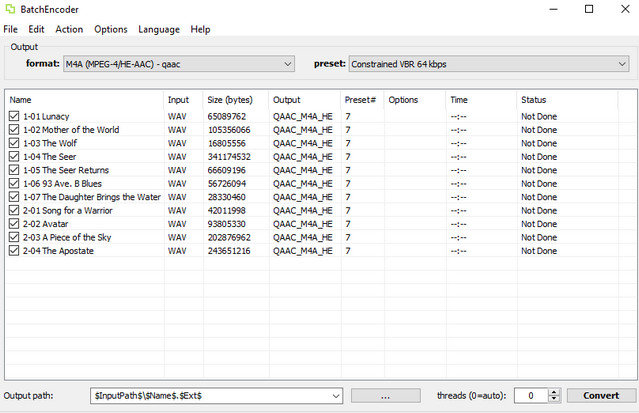Expand the preset dropdown

[622, 64]
